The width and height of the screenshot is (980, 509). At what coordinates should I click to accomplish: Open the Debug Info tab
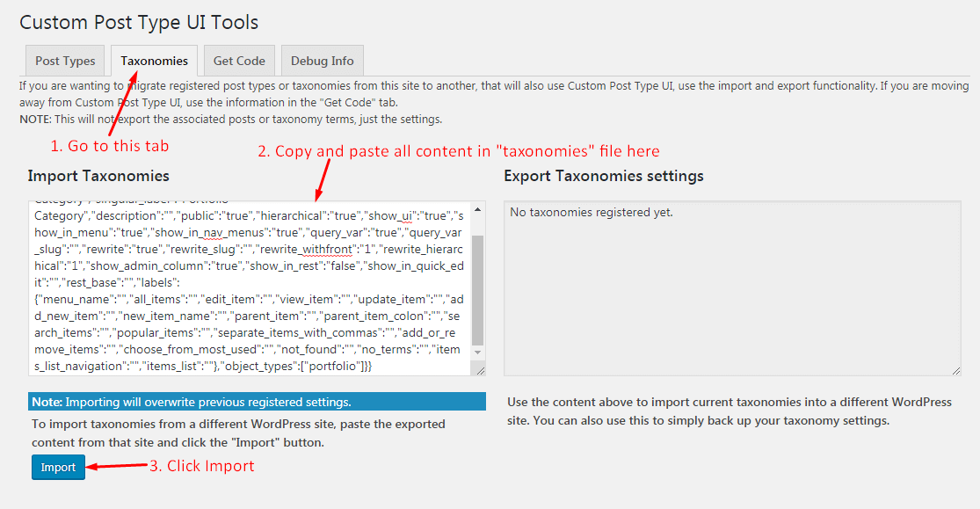322,61
